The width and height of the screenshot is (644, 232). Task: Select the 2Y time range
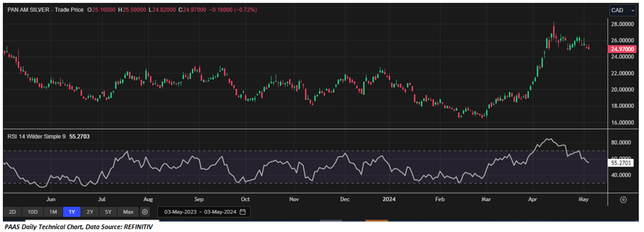90,212
